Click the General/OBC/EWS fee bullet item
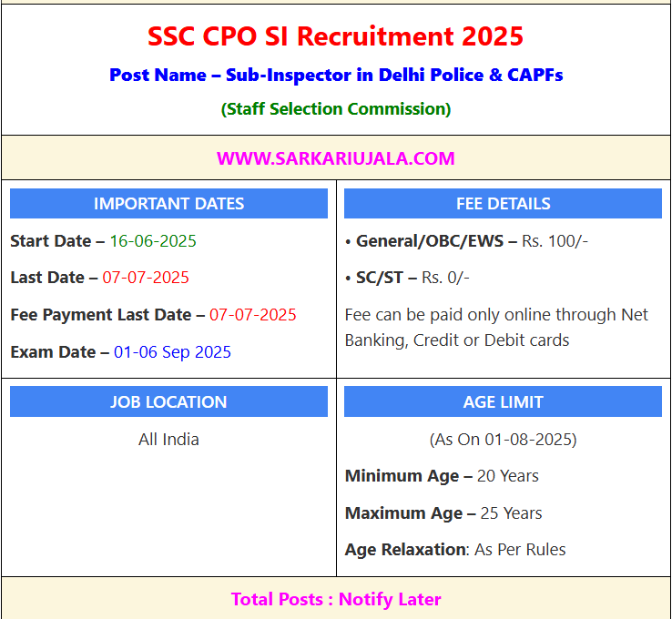672x619 pixels. tap(466, 240)
